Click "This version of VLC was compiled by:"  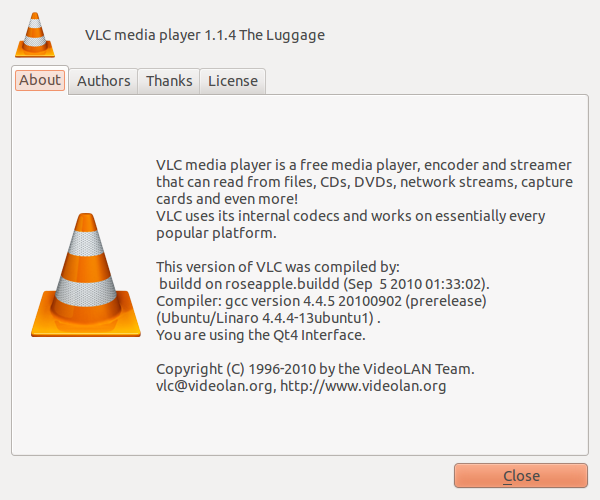pyautogui.click(x=277, y=267)
